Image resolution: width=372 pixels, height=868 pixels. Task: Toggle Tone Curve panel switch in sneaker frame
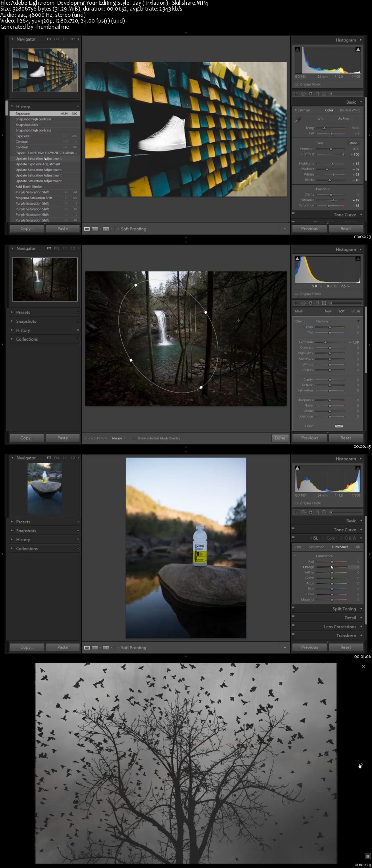[x=293, y=214]
